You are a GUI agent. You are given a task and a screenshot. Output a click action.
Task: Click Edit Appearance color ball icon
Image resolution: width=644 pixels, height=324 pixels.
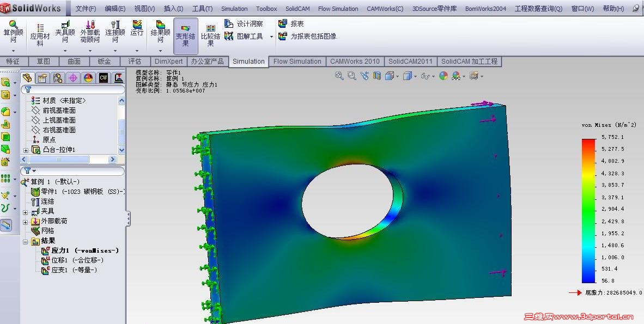(x=443, y=76)
